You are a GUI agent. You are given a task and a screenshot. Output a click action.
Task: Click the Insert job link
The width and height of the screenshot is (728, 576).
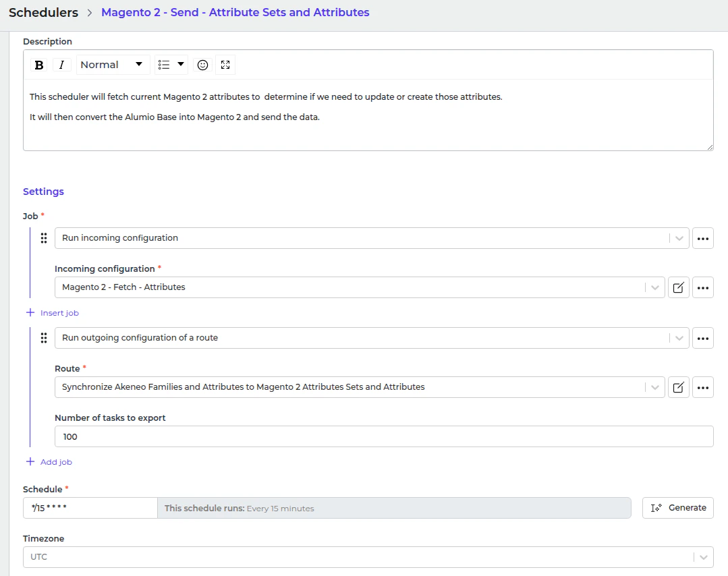pos(53,313)
